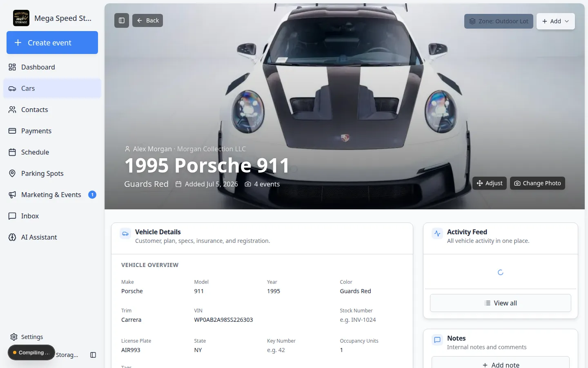
Task: Click the Create event button
Action: pos(52,43)
